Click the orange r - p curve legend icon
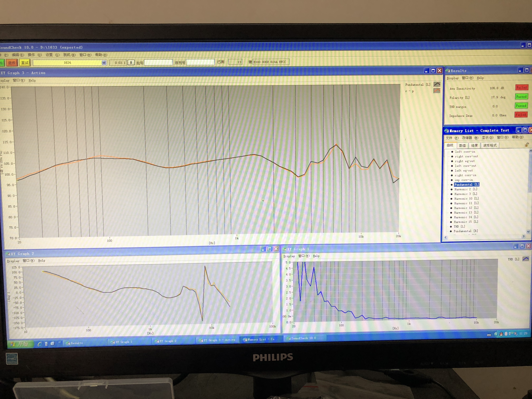Image resolution: width=532 pixels, height=399 pixels. point(437,91)
